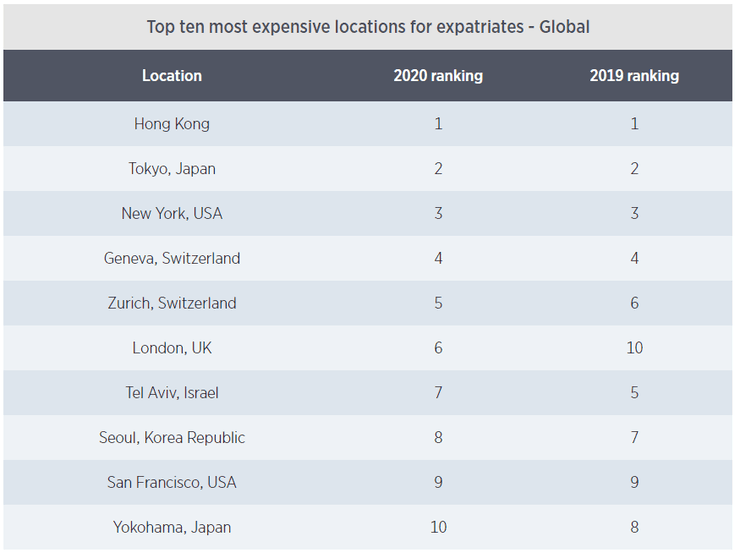Click the 2019 ranking column header
The image size is (740, 552).
click(x=634, y=76)
